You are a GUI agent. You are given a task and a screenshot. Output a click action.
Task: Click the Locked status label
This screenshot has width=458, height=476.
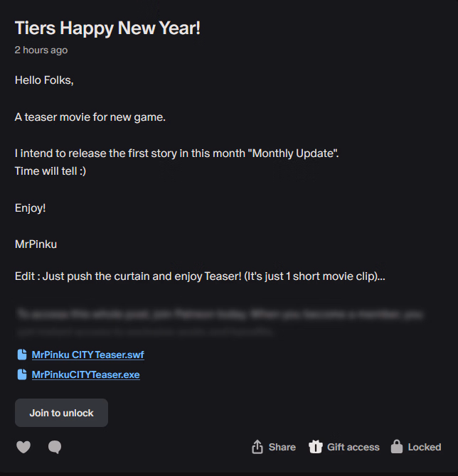pos(425,447)
